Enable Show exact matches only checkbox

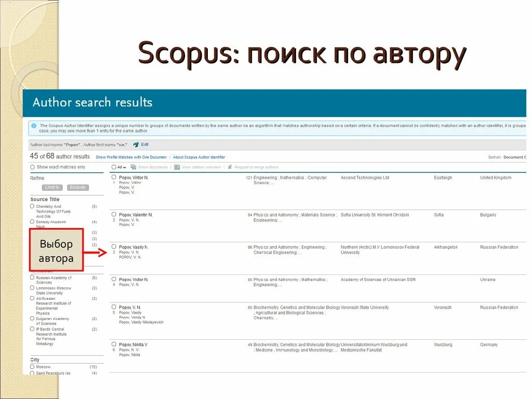32,167
